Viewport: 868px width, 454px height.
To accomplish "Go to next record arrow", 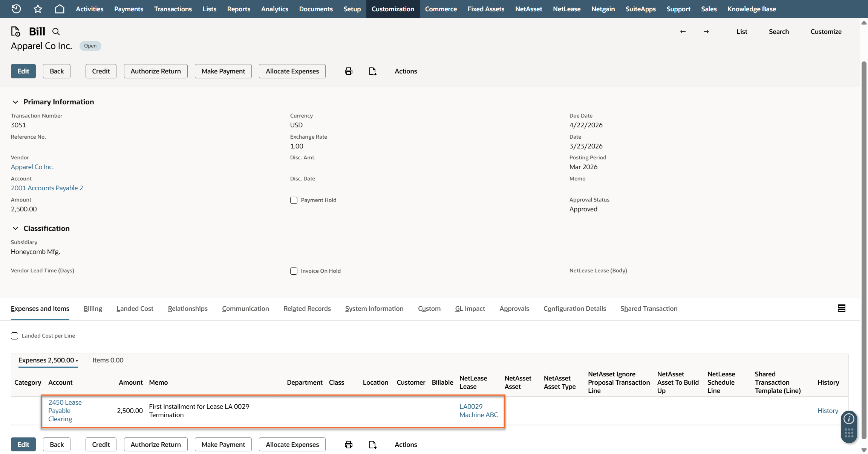I will pos(706,32).
